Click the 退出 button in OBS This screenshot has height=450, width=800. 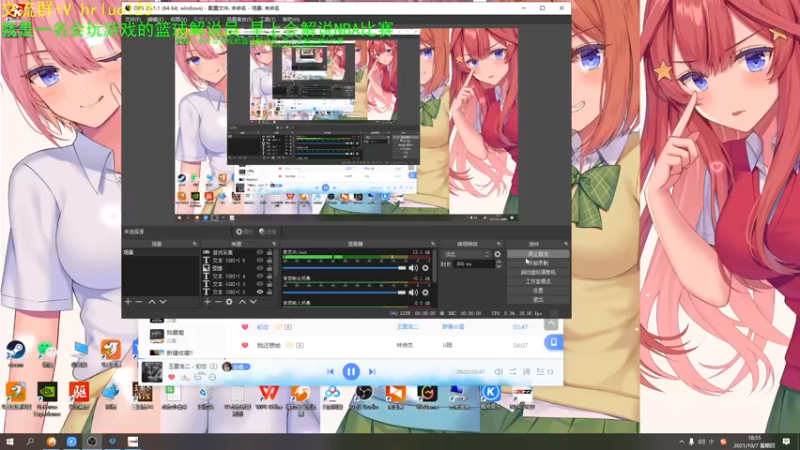tap(538, 299)
